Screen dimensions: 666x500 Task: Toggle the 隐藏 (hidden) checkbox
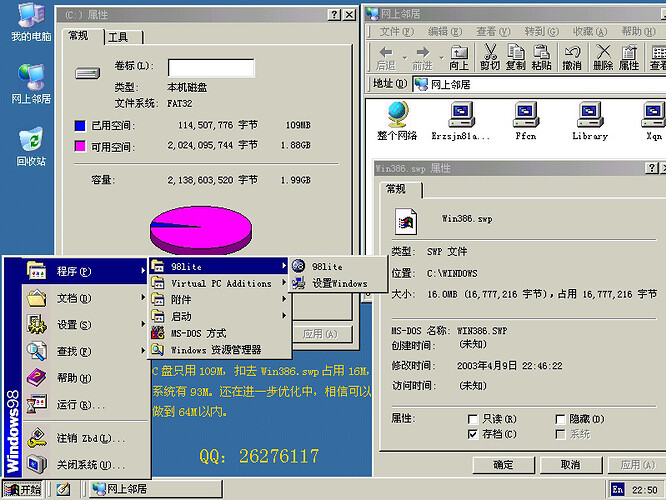560,419
